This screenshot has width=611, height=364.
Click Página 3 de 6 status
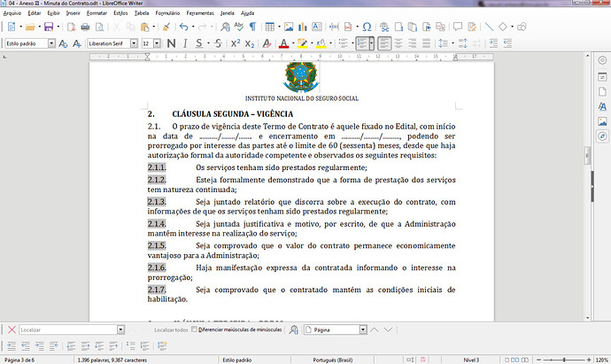(x=19, y=360)
